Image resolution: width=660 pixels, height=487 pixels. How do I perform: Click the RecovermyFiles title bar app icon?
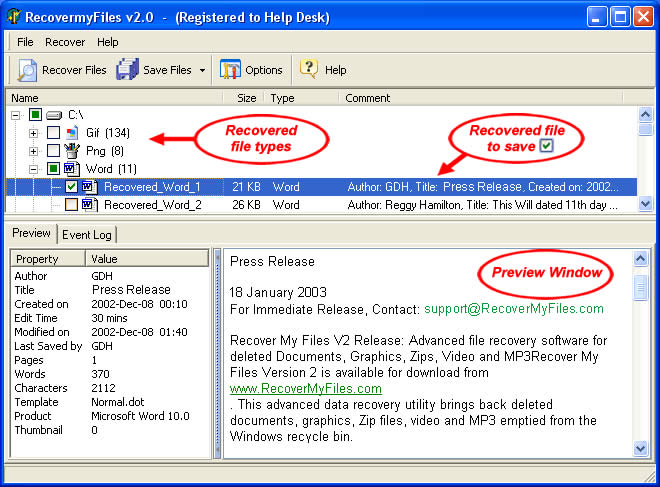point(13,17)
